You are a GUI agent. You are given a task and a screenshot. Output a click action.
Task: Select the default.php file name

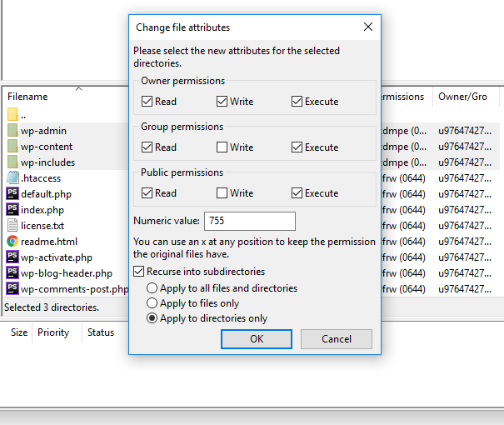[x=47, y=194]
